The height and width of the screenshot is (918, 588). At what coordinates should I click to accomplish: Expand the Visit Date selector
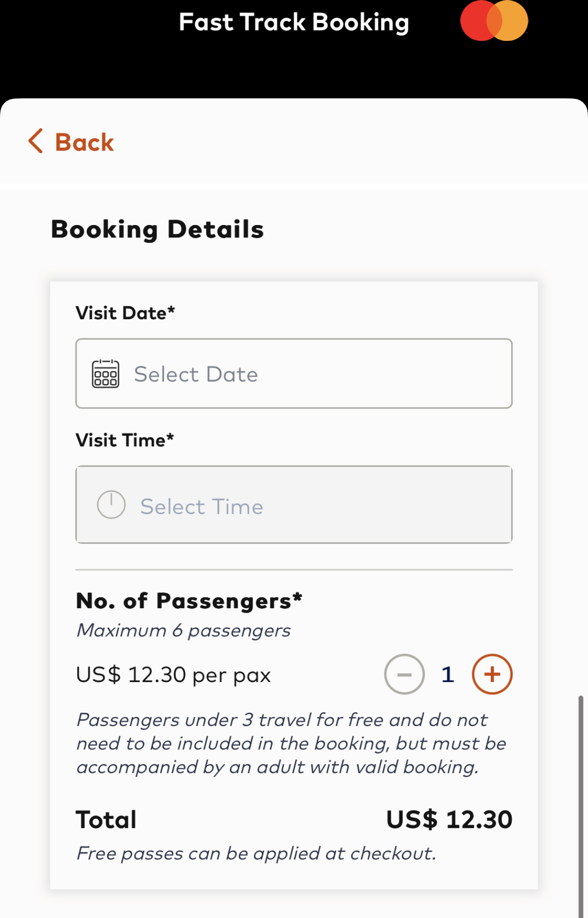coord(294,373)
